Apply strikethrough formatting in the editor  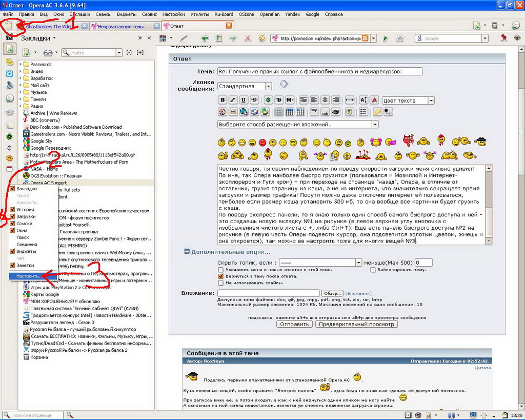click(x=254, y=100)
